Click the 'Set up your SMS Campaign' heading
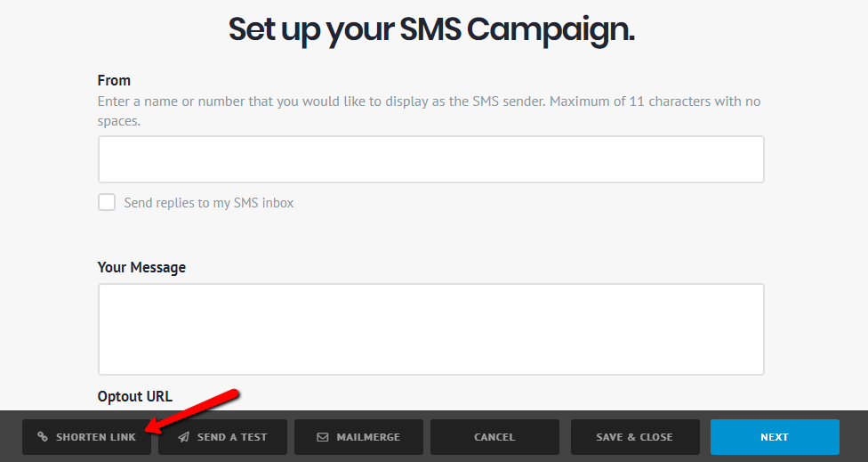 (x=431, y=29)
